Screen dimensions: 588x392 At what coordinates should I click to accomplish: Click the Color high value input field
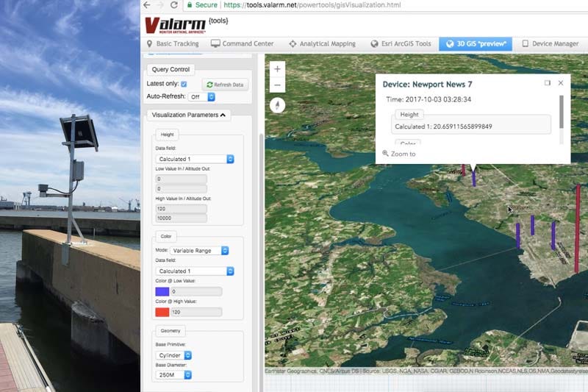pos(196,312)
